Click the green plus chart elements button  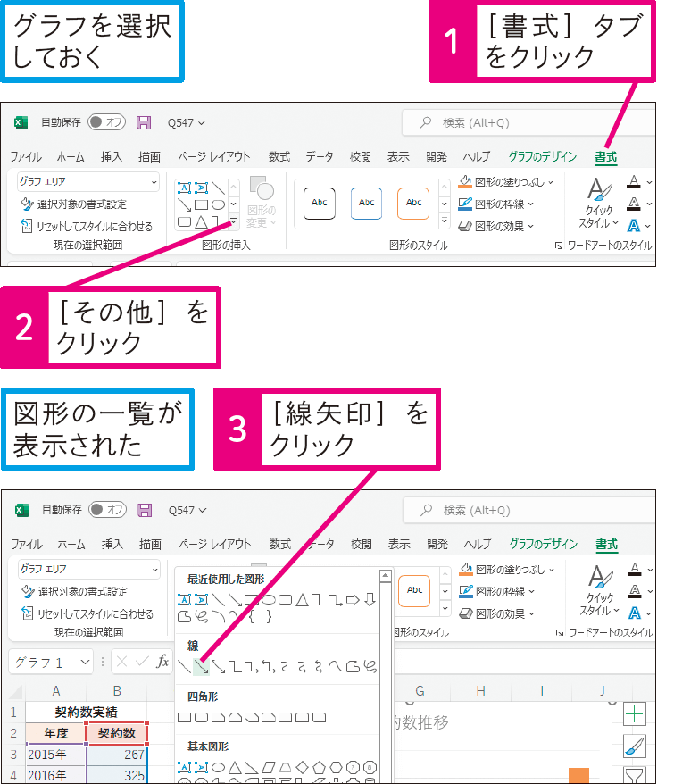point(634,713)
